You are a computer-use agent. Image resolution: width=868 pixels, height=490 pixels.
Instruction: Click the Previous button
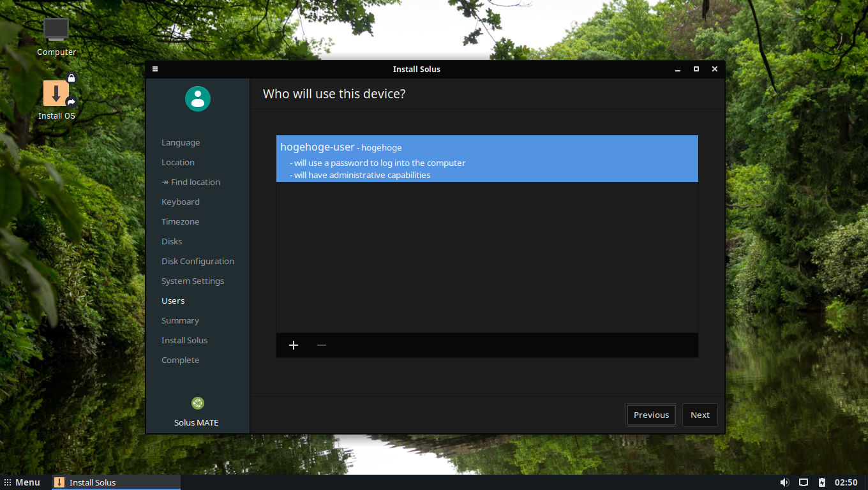pyautogui.click(x=651, y=415)
